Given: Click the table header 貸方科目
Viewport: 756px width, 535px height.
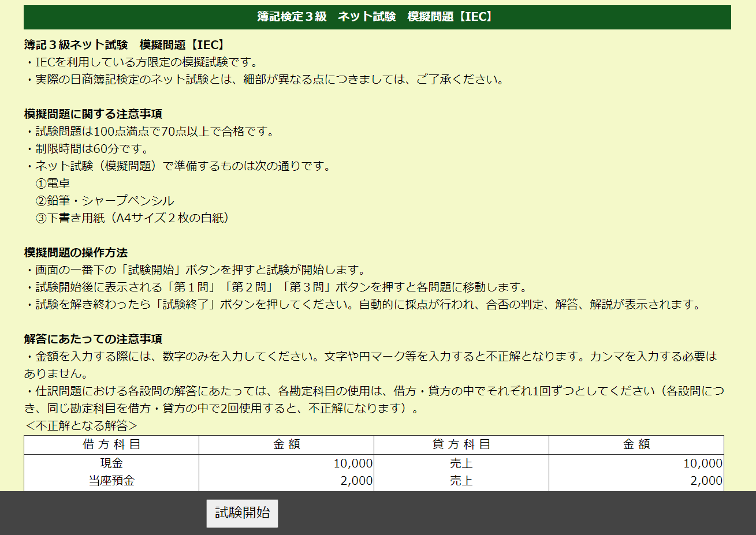Looking at the screenshot, I should click(x=461, y=444).
